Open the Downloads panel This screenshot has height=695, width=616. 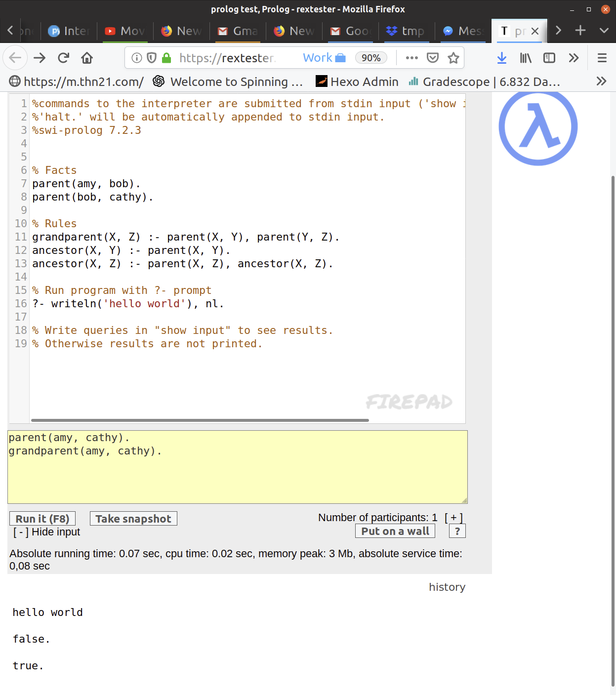[x=502, y=58]
